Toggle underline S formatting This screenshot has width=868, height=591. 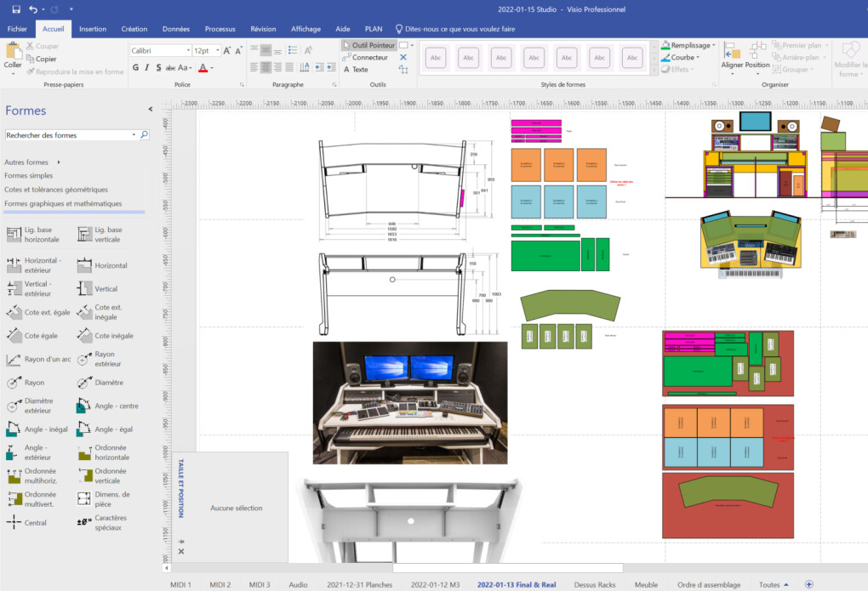point(158,67)
